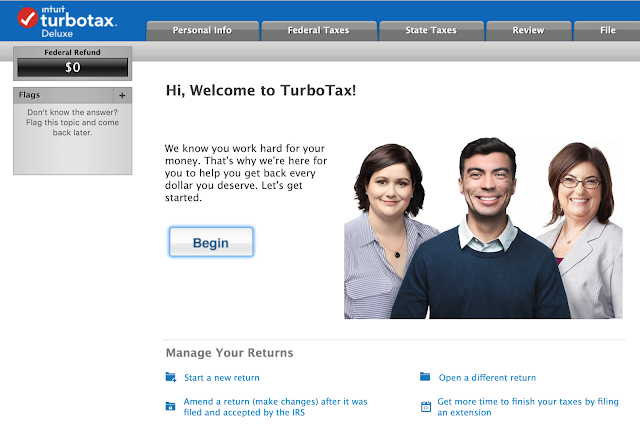Expand Flags panel with plus button
Screen dimensions: 640x430
[122, 95]
